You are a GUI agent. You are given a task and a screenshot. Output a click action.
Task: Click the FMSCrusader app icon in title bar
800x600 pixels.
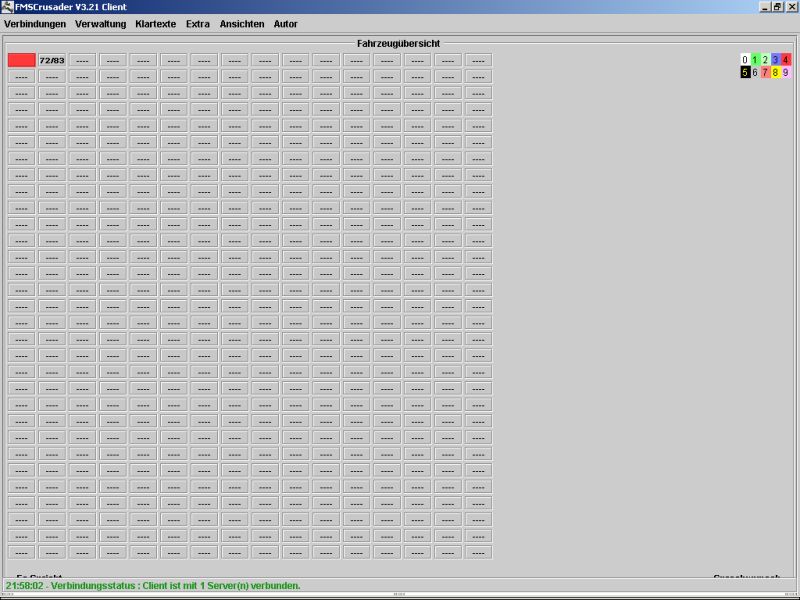pos(7,6)
